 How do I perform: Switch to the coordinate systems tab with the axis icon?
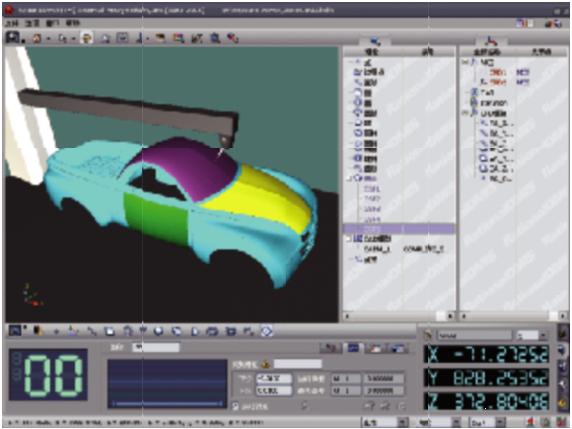point(490,41)
